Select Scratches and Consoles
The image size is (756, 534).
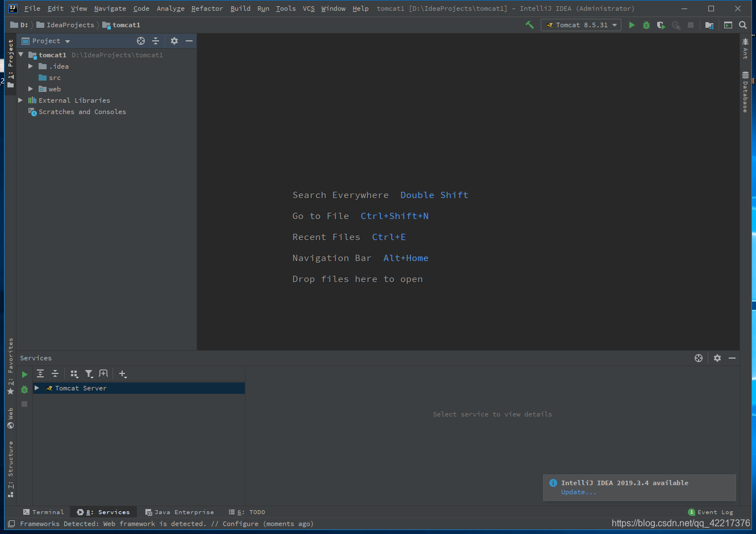click(x=82, y=112)
